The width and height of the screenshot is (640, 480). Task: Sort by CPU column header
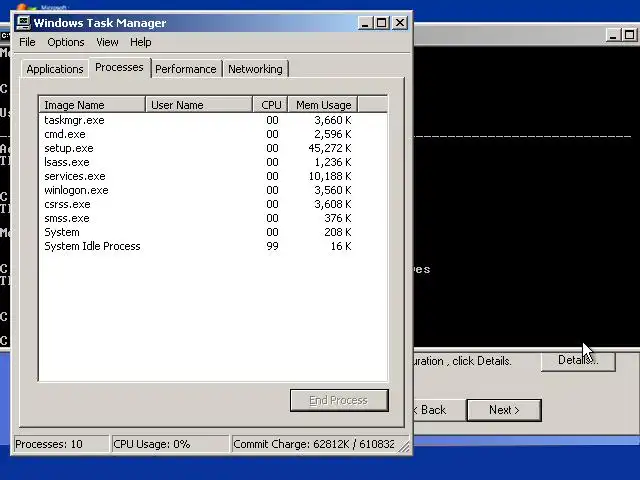(x=271, y=105)
